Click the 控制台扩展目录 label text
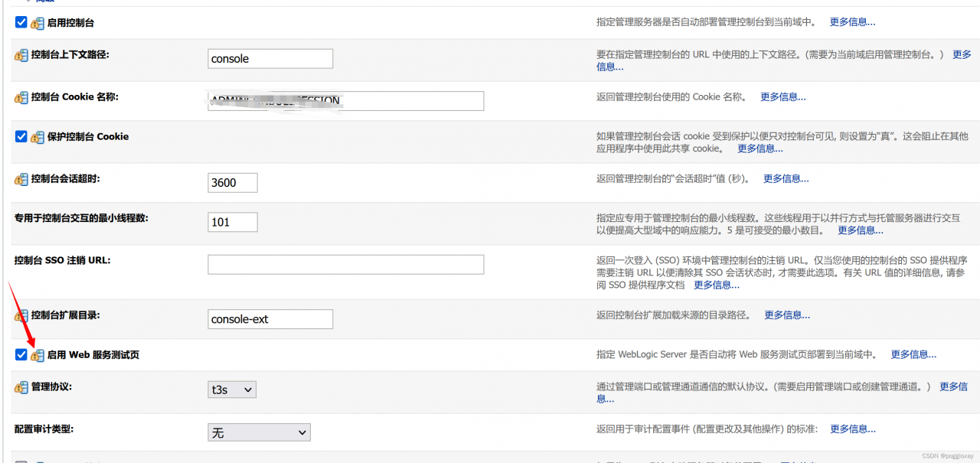Viewport: 980px width, 463px height. (66, 315)
